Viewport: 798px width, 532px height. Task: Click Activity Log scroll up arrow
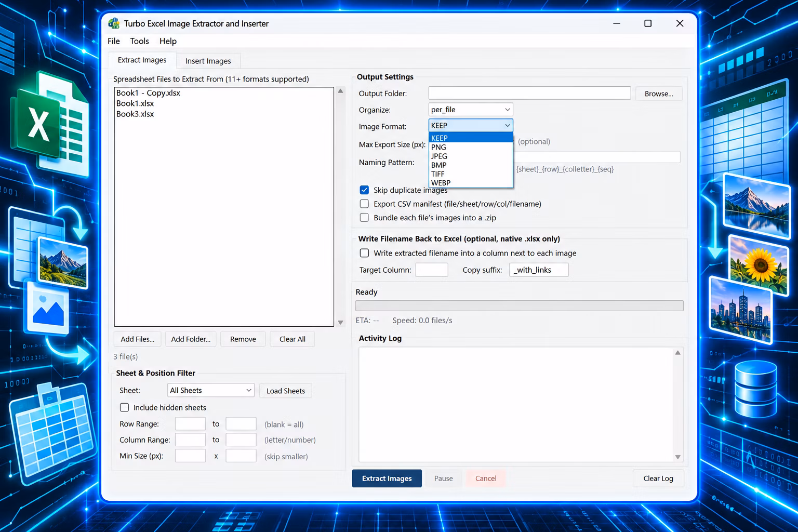coord(677,353)
